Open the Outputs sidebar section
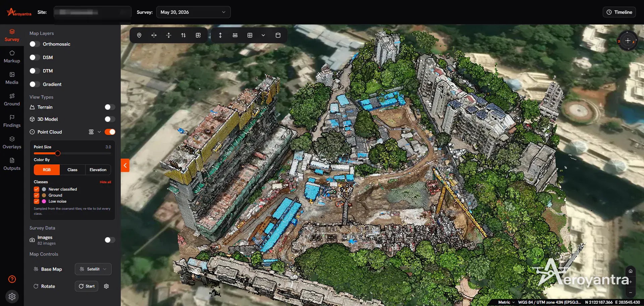This screenshot has height=306, width=644. (x=12, y=164)
